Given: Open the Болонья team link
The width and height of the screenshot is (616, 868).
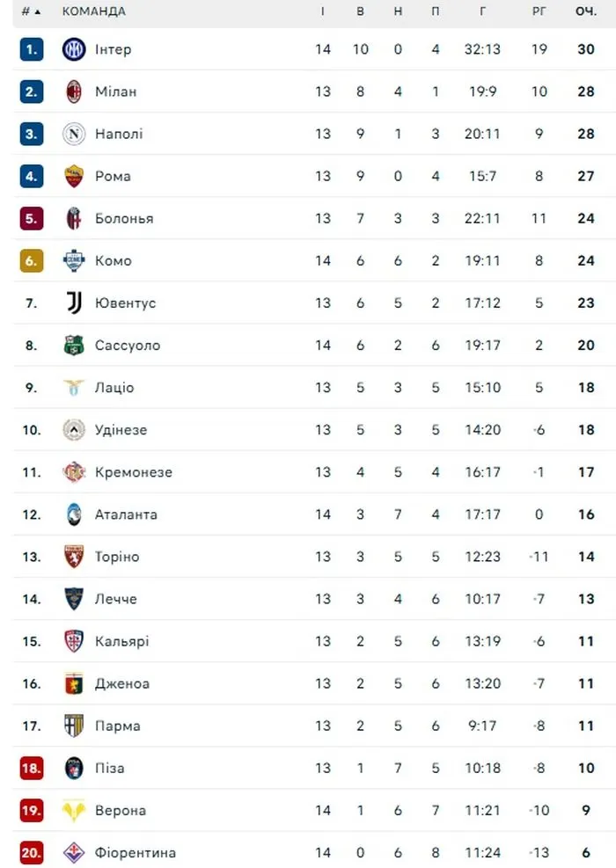Looking at the screenshot, I should tap(124, 218).
